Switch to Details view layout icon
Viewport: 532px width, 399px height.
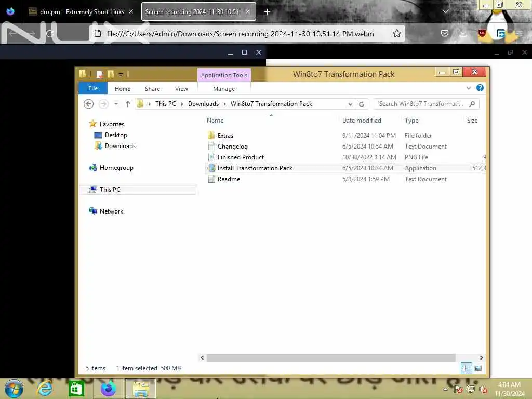pyautogui.click(x=467, y=368)
